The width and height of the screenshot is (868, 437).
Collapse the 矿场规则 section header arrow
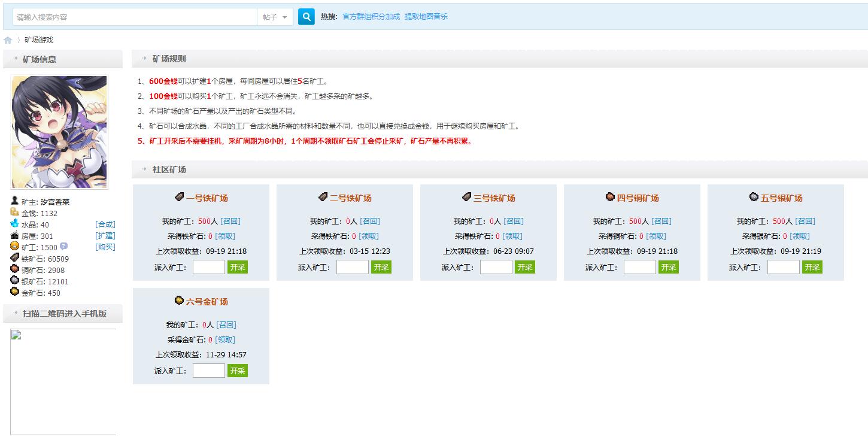click(x=144, y=59)
